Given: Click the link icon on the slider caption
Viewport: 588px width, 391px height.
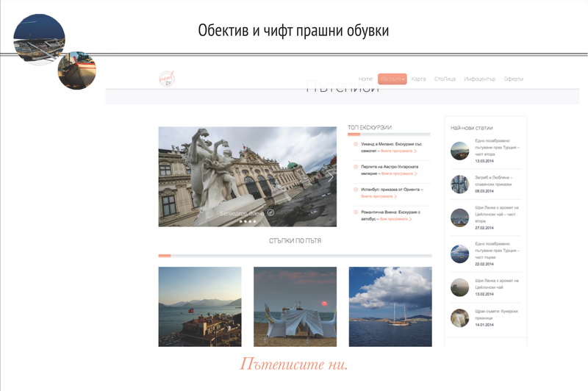Looking at the screenshot, I should [271, 212].
